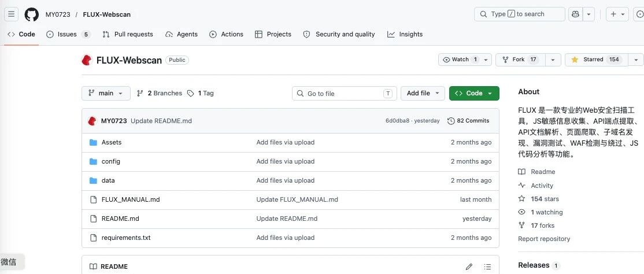
Task: Click the red repository avatar beside FLUX-Webscan title
Action: pos(87,60)
